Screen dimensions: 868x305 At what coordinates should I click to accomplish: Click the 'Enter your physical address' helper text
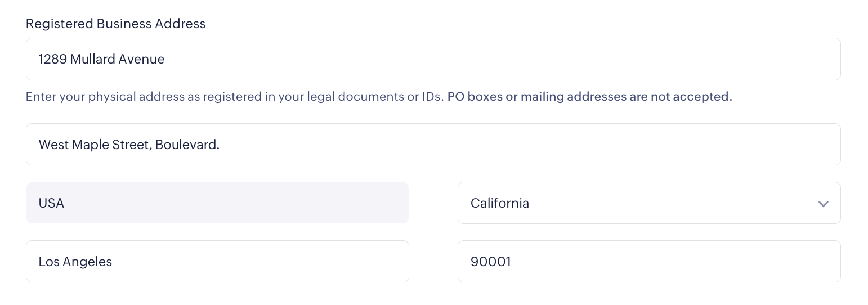234,97
